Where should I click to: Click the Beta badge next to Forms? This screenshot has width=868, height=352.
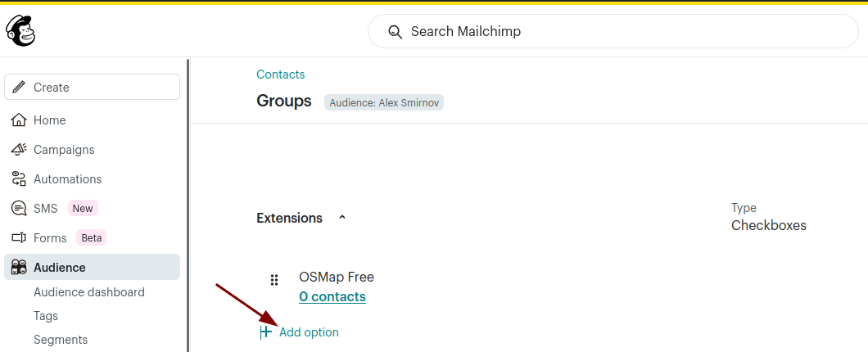coord(92,237)
